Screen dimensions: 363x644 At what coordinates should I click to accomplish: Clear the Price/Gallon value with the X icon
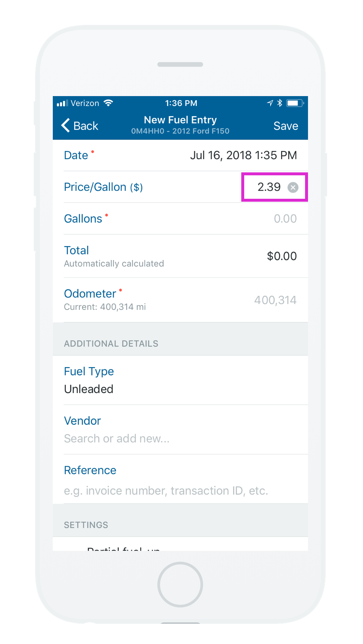(x=293, y=188)
